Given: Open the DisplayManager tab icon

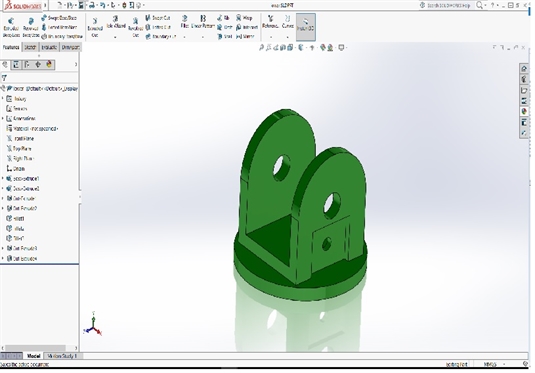Looking at the screenshot, I should [x=49, y=64].
